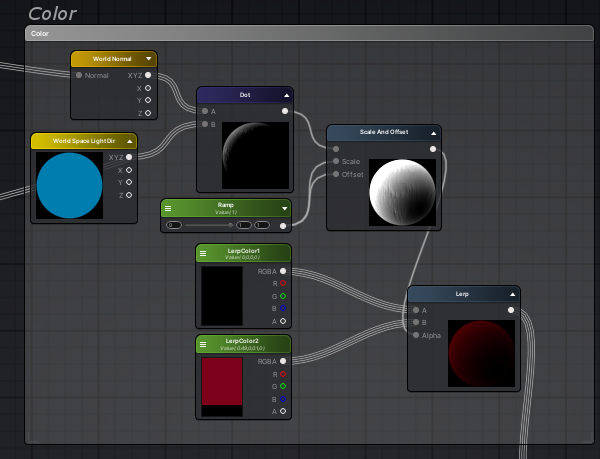Click Scale And Offset's Offset input port

tap(335, 174)
